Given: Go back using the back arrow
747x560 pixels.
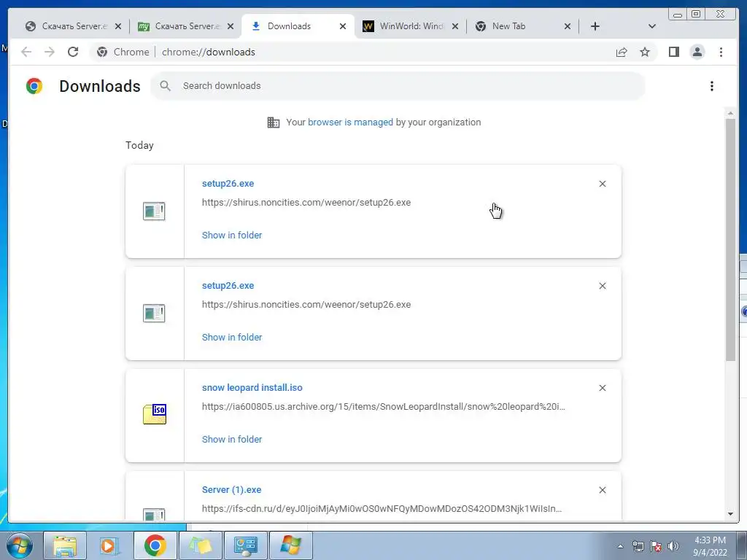Looking at the screenshot, I should 26,52.
